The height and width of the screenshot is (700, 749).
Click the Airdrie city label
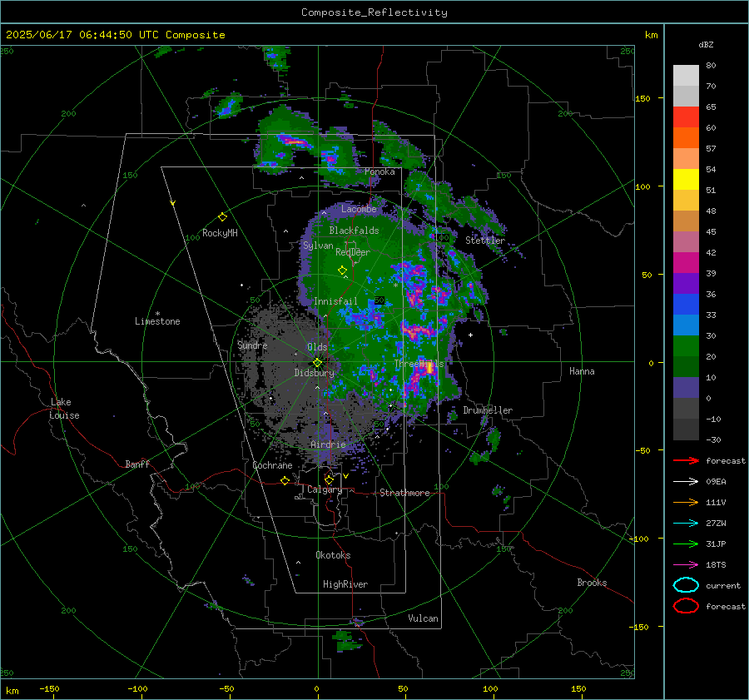[328, 444]
